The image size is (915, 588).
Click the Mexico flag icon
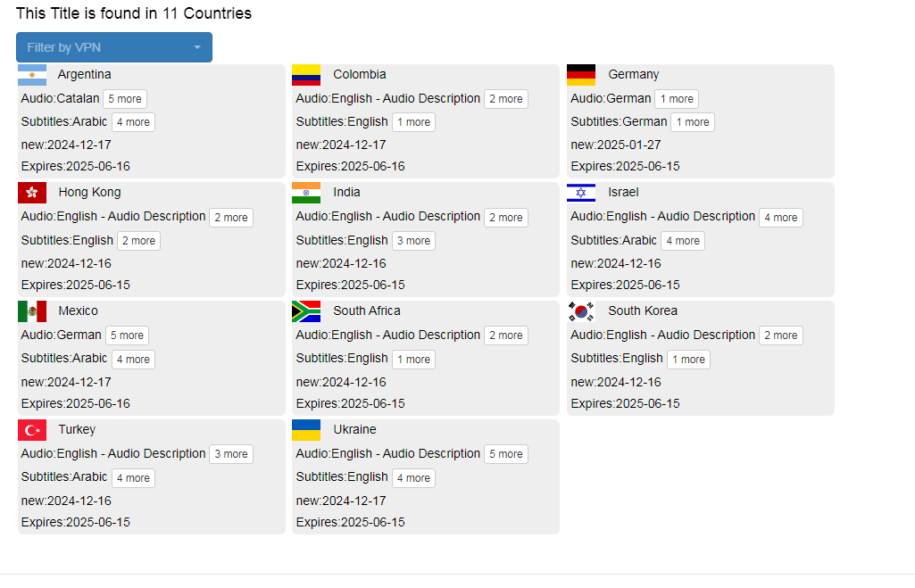(32, 311)
